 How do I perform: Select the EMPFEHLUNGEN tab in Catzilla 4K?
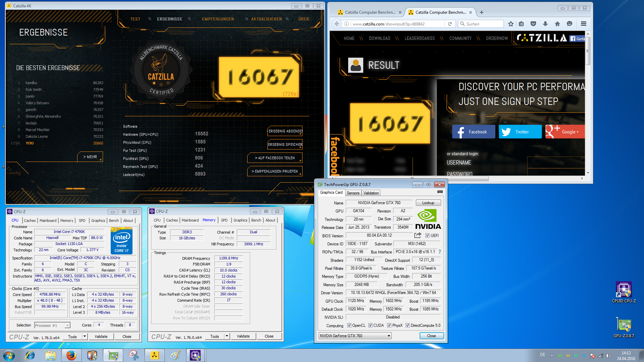218,19
